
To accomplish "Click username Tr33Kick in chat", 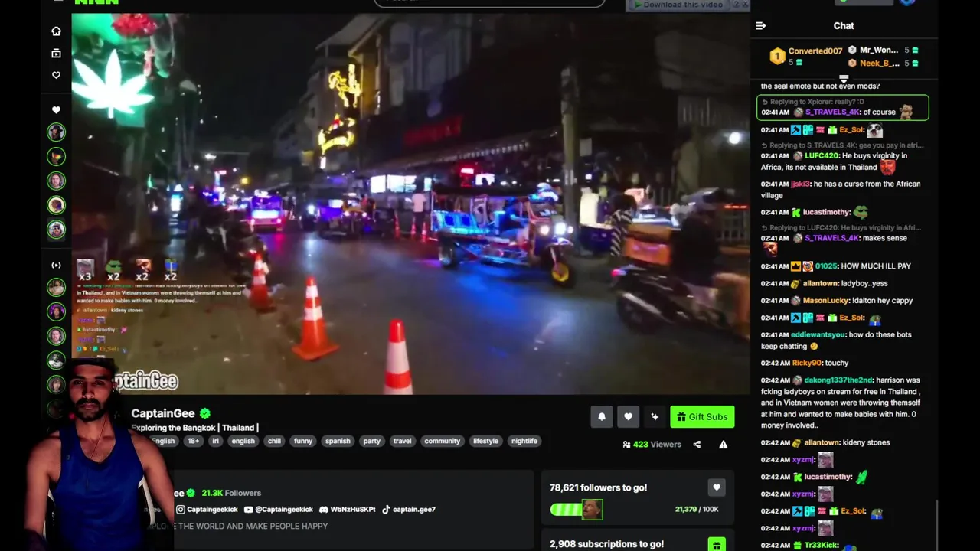I will click(820, 546).
